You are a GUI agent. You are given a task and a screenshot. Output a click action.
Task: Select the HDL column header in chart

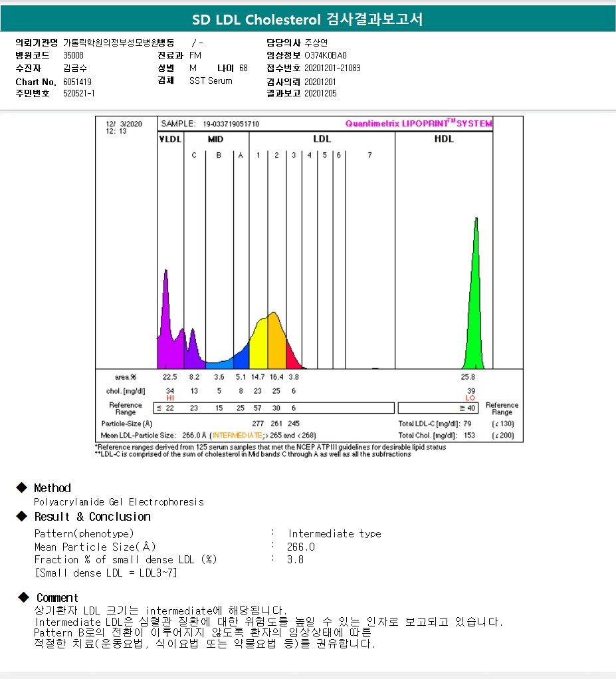pyautogui.click(x=443, y=139)
